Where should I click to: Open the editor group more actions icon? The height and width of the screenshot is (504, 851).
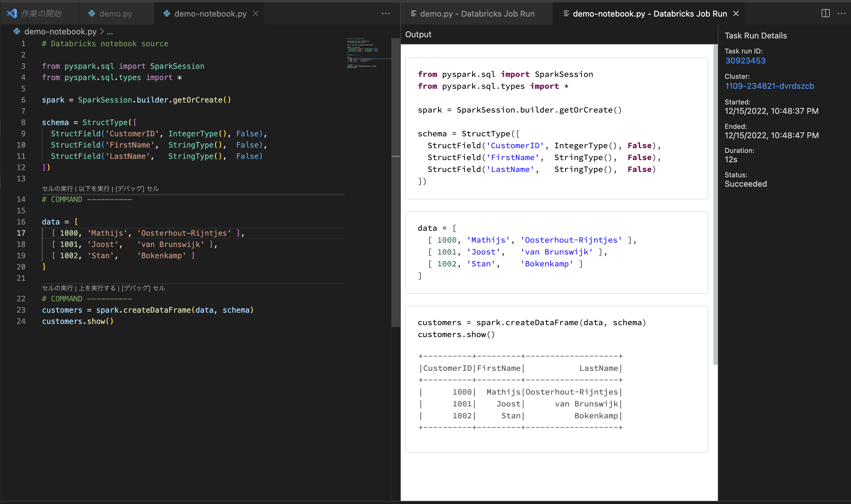(x=386, y=13)
